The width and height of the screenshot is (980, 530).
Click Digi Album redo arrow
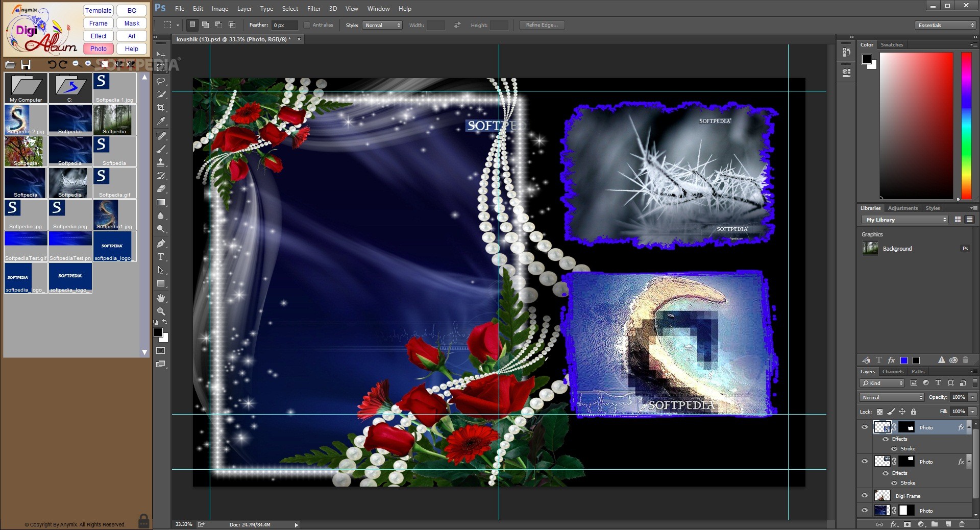(63, 64)
